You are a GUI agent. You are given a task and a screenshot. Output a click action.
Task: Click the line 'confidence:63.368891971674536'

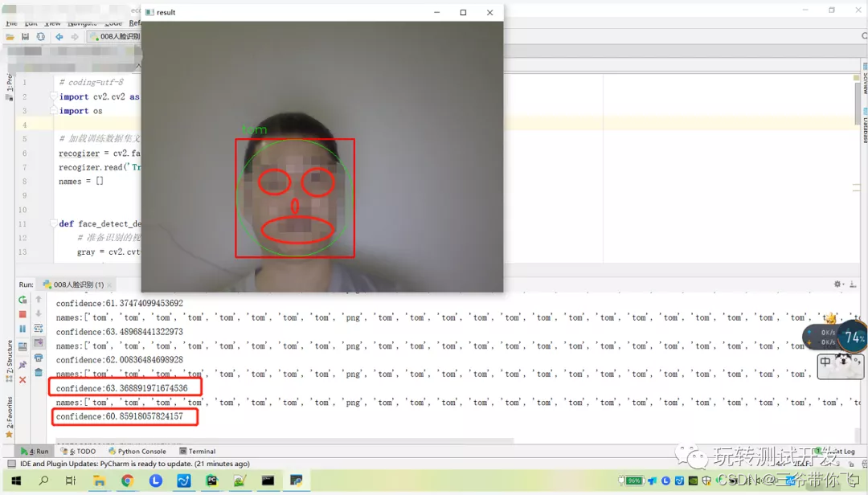122,388
